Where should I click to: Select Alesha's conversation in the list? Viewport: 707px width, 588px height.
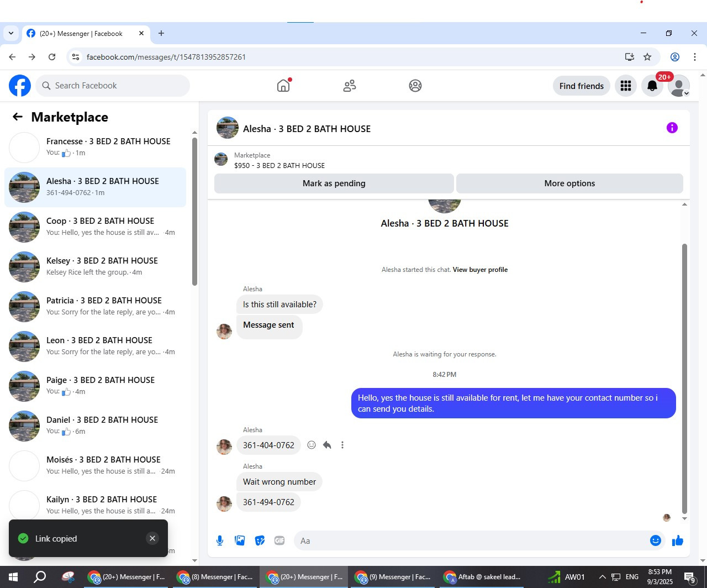tap(95, 187)
